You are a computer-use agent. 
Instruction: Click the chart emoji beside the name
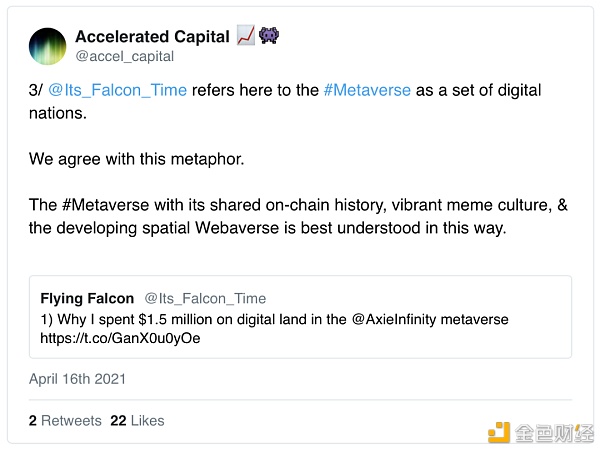point(246,37)
